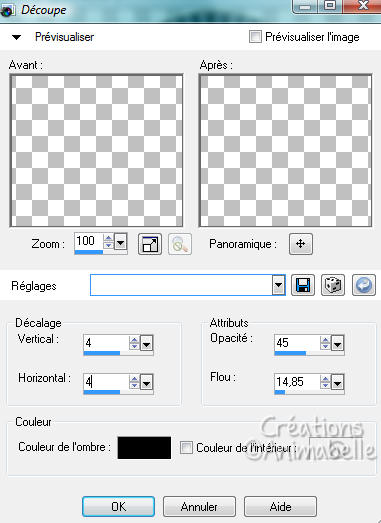Screen dimensions: 381x523
Task: Click the Horizontal offset spinner arrows
Action: [x=134, y=382]
